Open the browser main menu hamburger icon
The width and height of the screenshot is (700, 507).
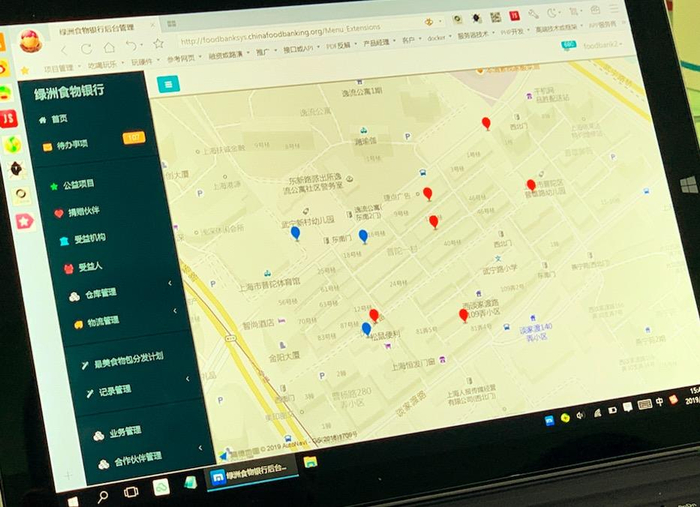[615, 8]
